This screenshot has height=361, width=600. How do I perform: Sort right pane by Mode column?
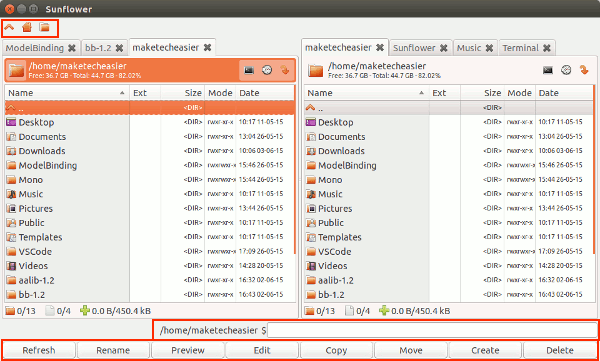(x=519, y=93)
